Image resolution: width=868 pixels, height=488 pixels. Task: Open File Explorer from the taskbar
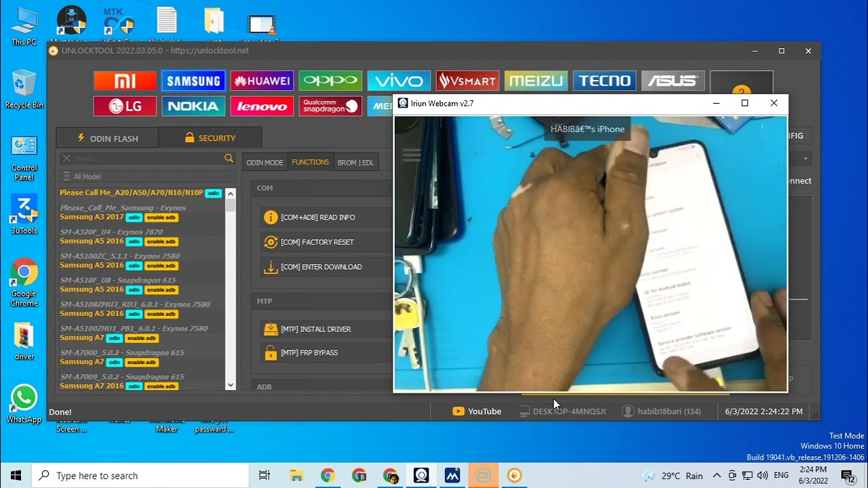(x=296, y=476)
